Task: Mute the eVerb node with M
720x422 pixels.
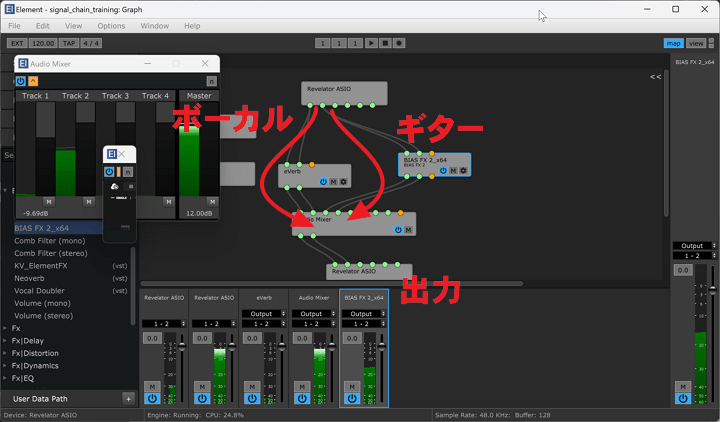Action: tap(333, 182)
